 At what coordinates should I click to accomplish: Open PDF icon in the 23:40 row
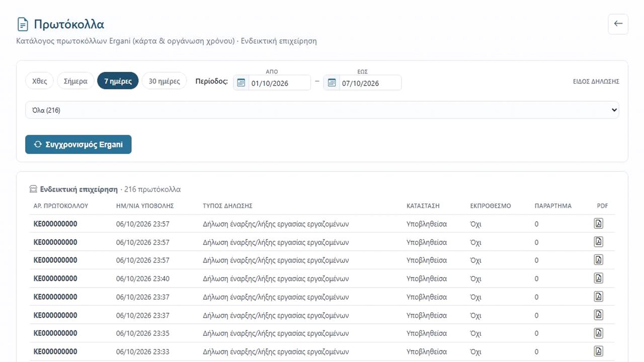tap(598, 278)
